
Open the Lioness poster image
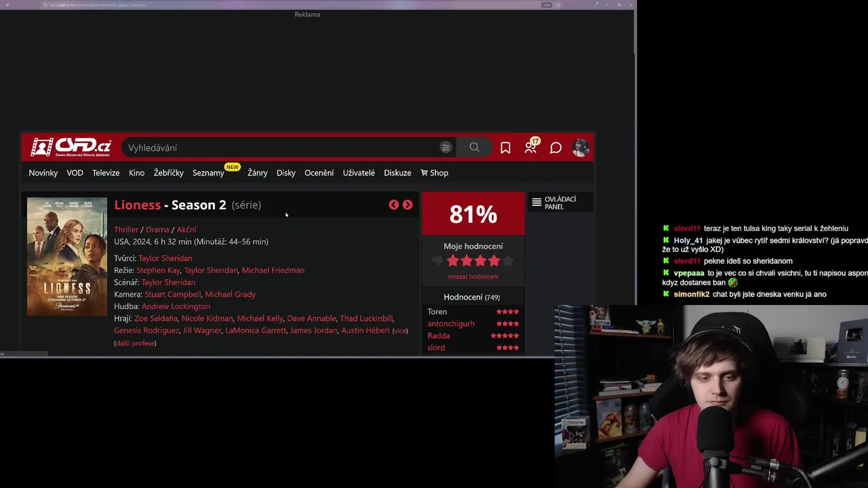pyautogui.click(x=67, y=256)
